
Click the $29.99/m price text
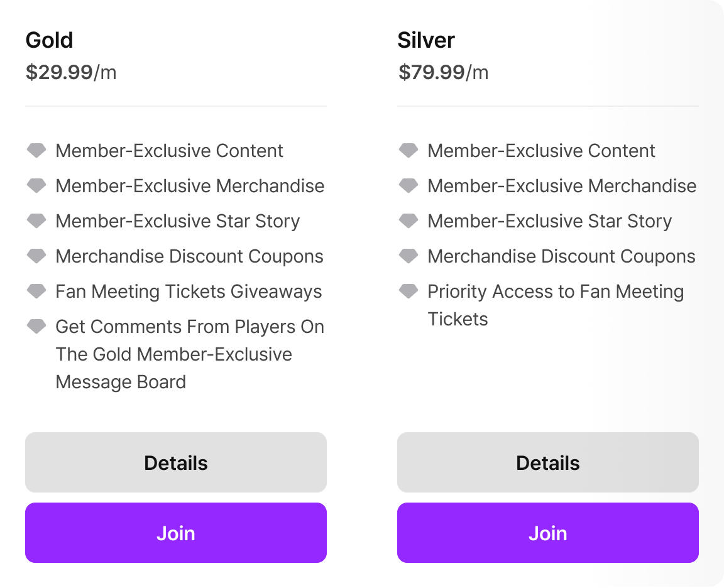(x=71, y=72)
